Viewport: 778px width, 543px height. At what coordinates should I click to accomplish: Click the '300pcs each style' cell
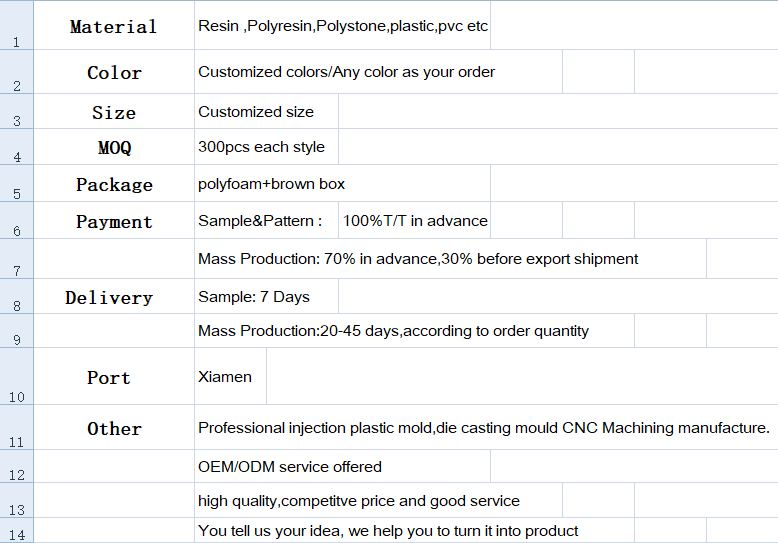pyautogui.click(x=266, y=147)
